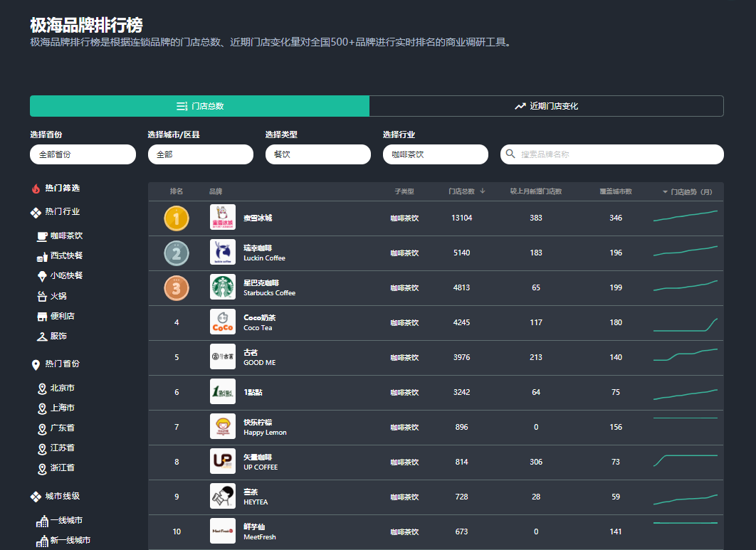Click the 极海品牌排行榜 page title
The width and height of the screenshot is (756, 550).
point(86,25)
